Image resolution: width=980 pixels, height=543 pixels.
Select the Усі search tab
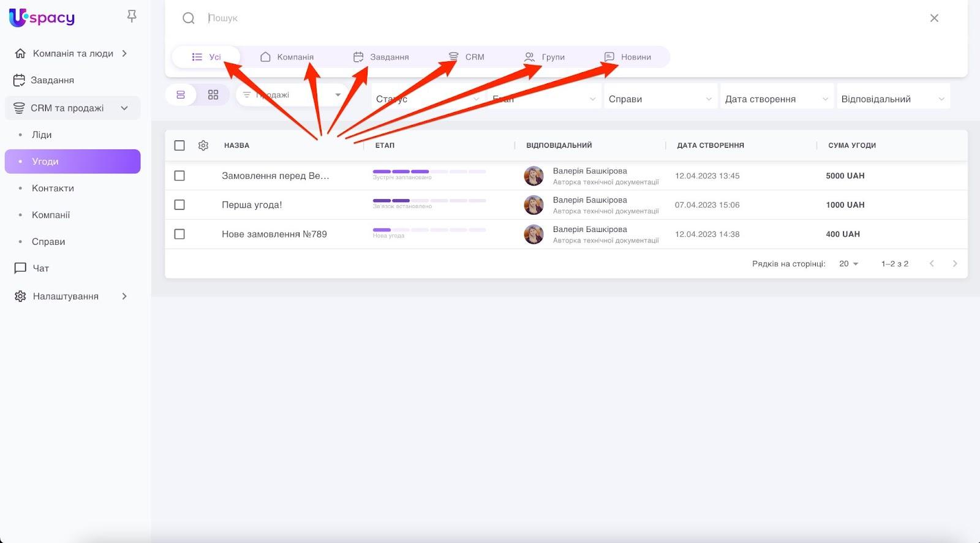coord(206,57)
